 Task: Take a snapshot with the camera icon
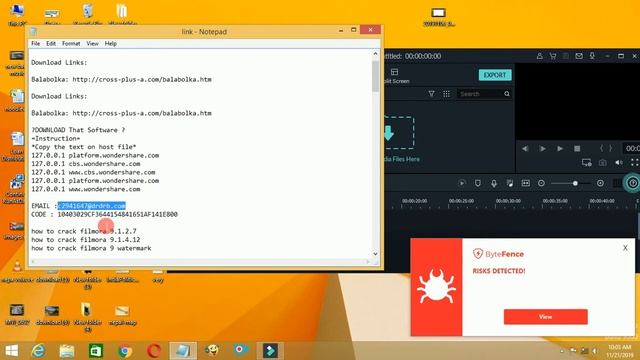602,162
